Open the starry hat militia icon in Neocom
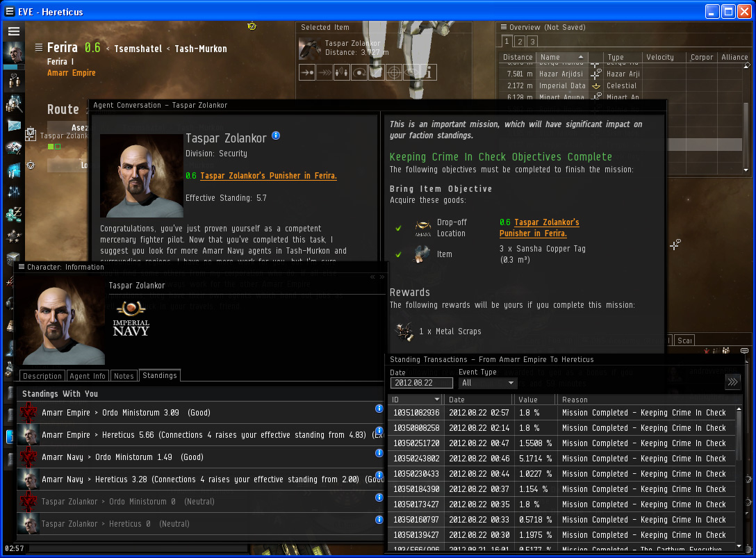The width and height of the screenshot is (756, 558). click(13, 236)
